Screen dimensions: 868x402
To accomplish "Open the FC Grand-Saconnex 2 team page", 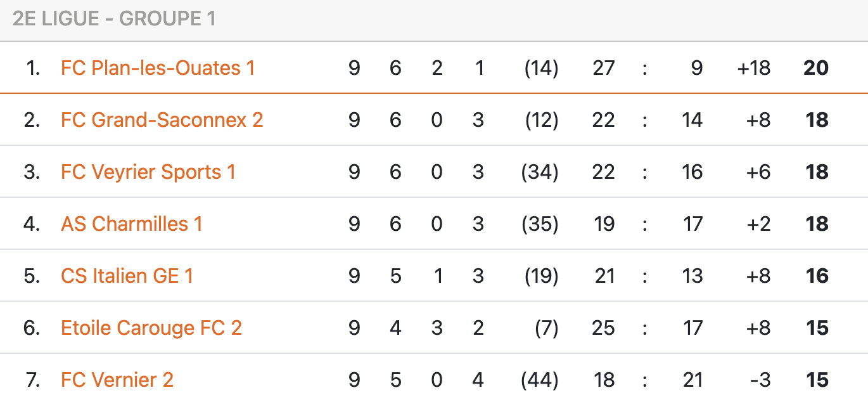I will [162, 120].
